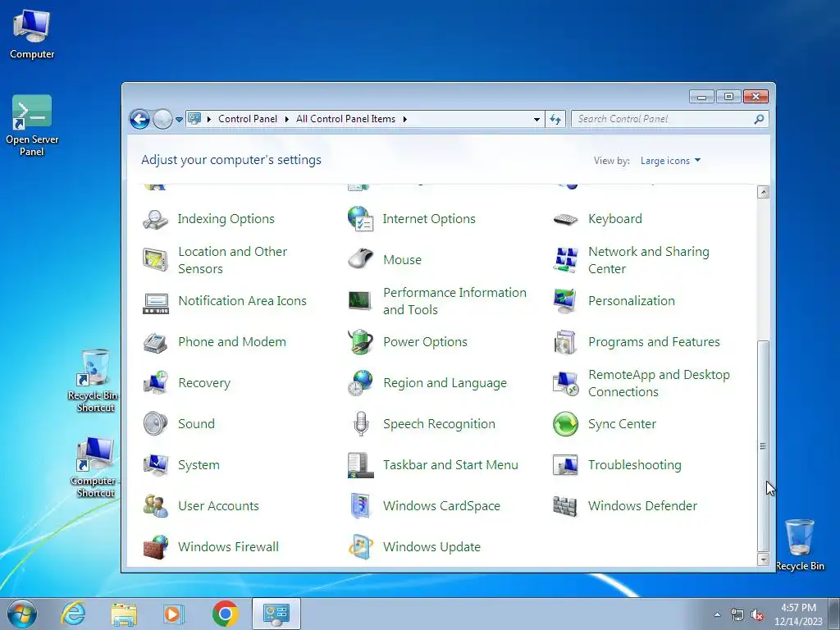840x630 pixels.
Task: Click the vertical scrollbar thumb
Action: (x=764, y=445)
